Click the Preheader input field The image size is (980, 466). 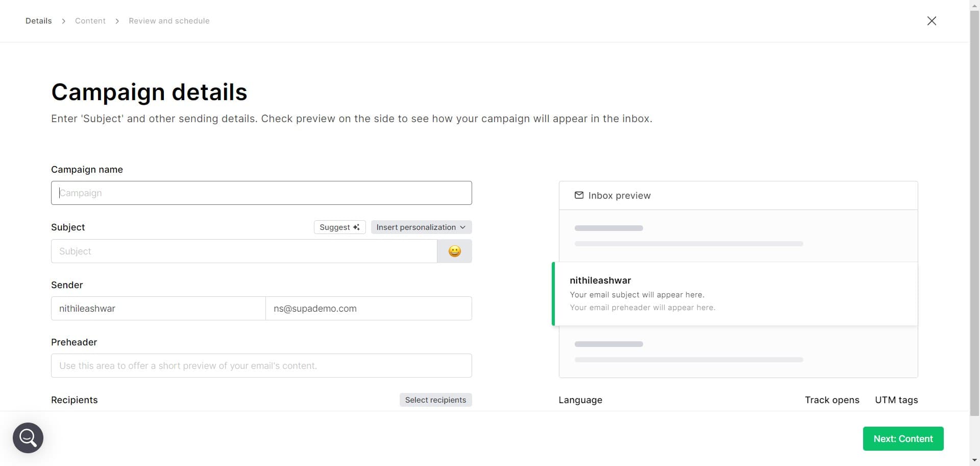[x=261, y=365]
